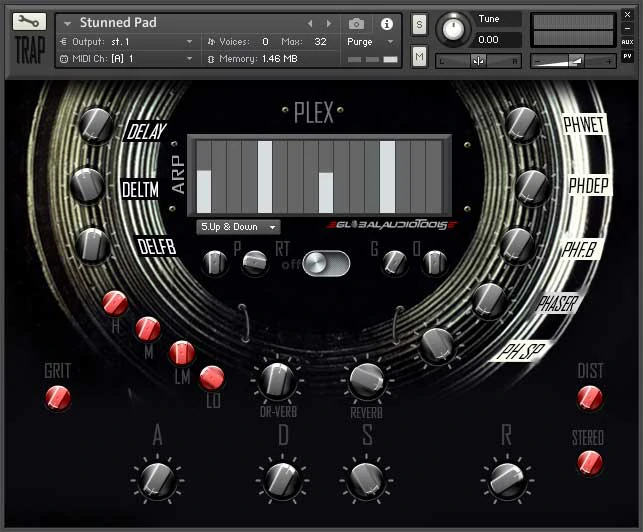Mute the instrument with the M button
Viewport: 643px width, 532px height.
[419, 56]
